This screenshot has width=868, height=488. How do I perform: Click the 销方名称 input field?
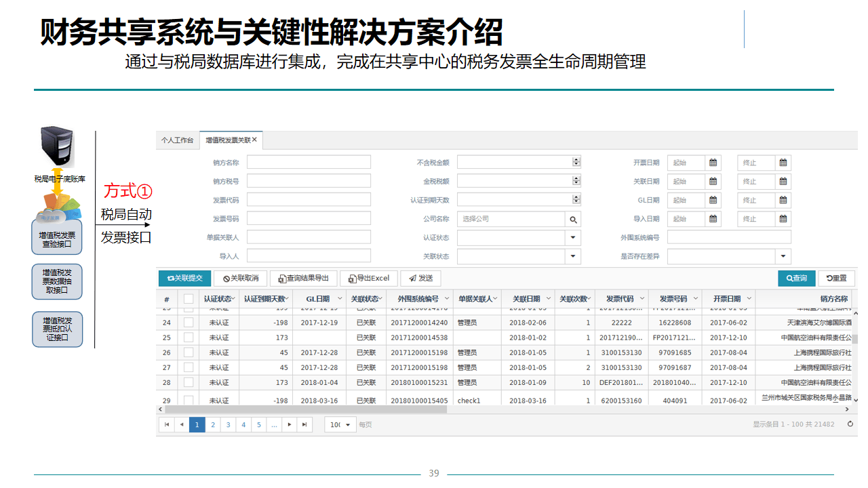coord(309,162)
